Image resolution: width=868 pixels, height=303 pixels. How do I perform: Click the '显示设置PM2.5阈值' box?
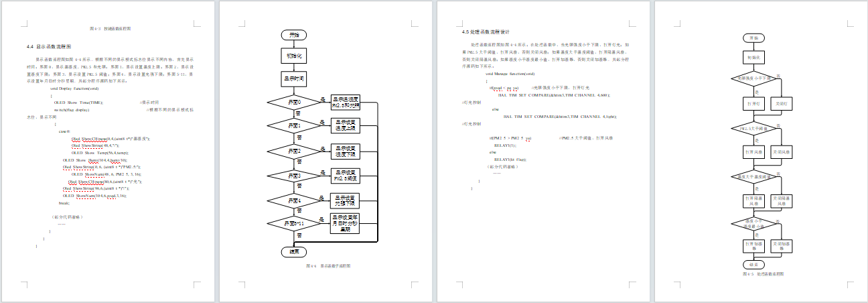point(345,176)
